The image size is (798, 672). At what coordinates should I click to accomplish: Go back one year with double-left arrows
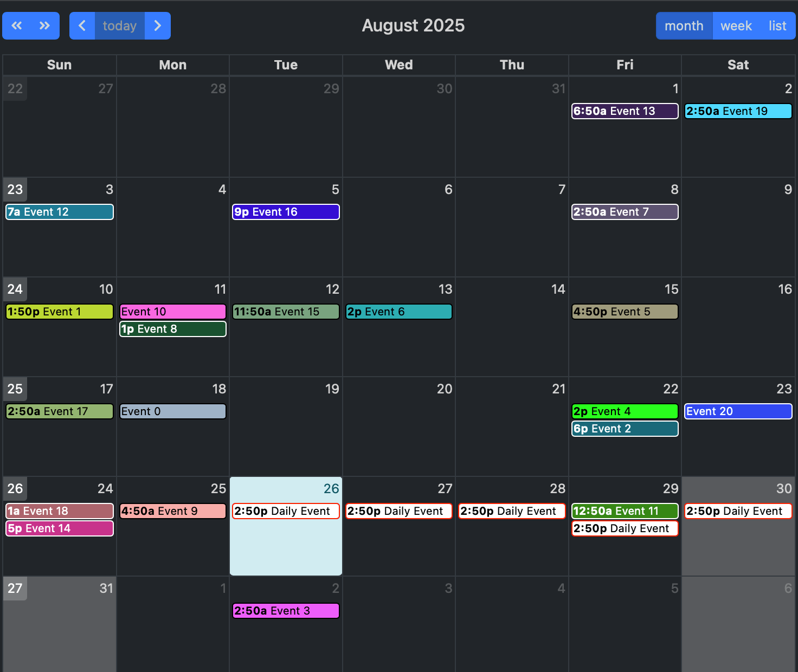tap(17, 25)
